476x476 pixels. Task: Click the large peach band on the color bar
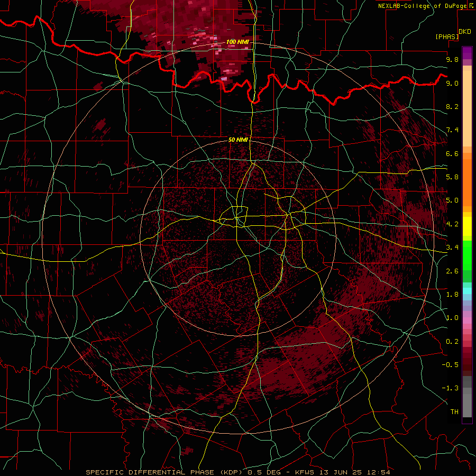(x=467, y=109)
